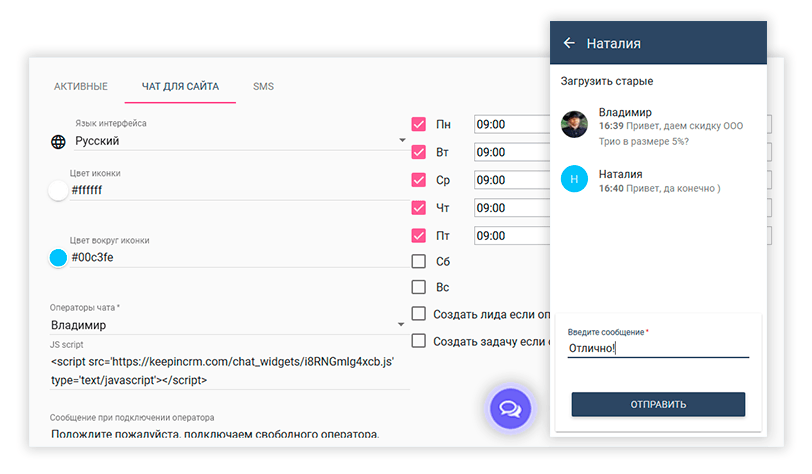This screenshot has height=474, width=812.
Task: Uncheck the Пн weekday checkbox
Action: tap(418, 124)
